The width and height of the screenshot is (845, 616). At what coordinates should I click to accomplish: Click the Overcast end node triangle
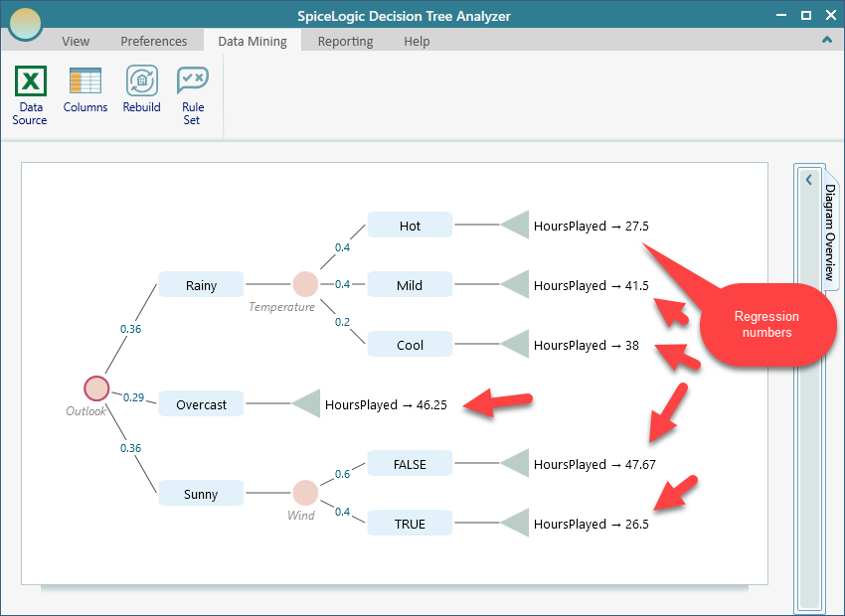point(306,404)
